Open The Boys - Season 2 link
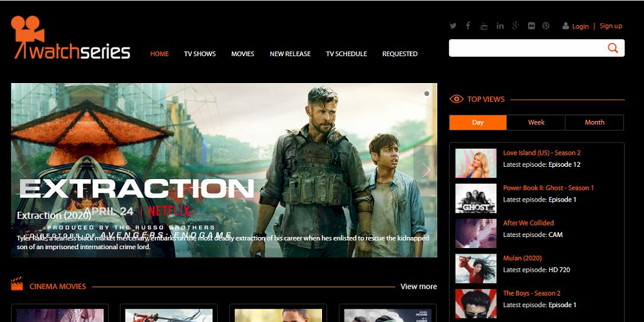Screen dimensions: 644x322 pos(531,293)
